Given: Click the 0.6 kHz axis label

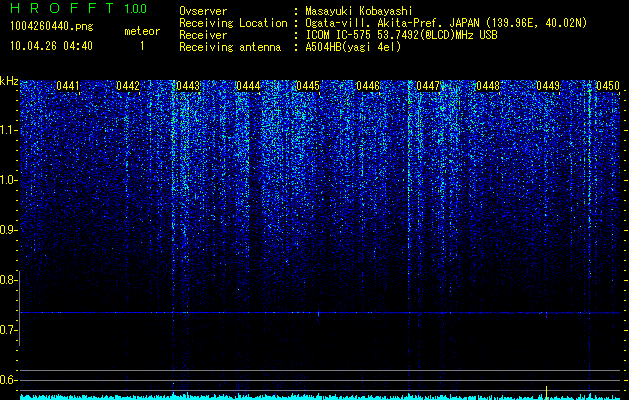Looking at the screenshot, I should click(9, 380).
